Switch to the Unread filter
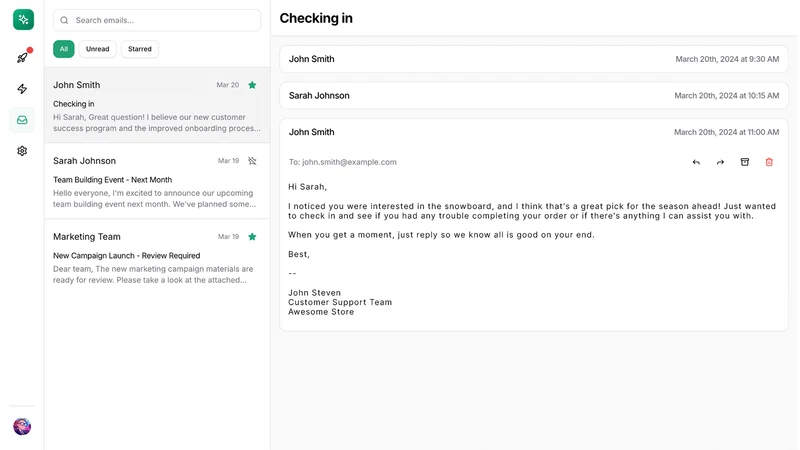800x450 pixels. [x=97, y=49]
